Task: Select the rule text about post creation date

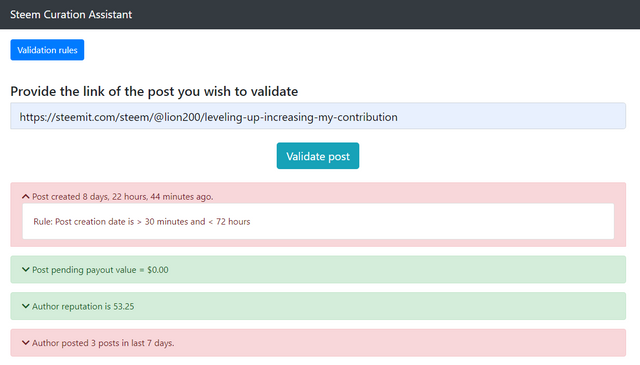Action: 142,222
